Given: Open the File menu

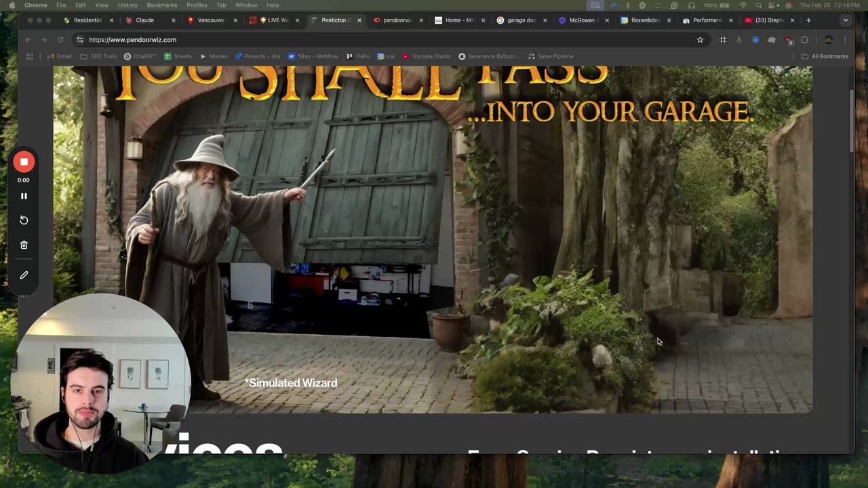Looking at the screenshot, I should pyautogui.click(x=61, y=5).
